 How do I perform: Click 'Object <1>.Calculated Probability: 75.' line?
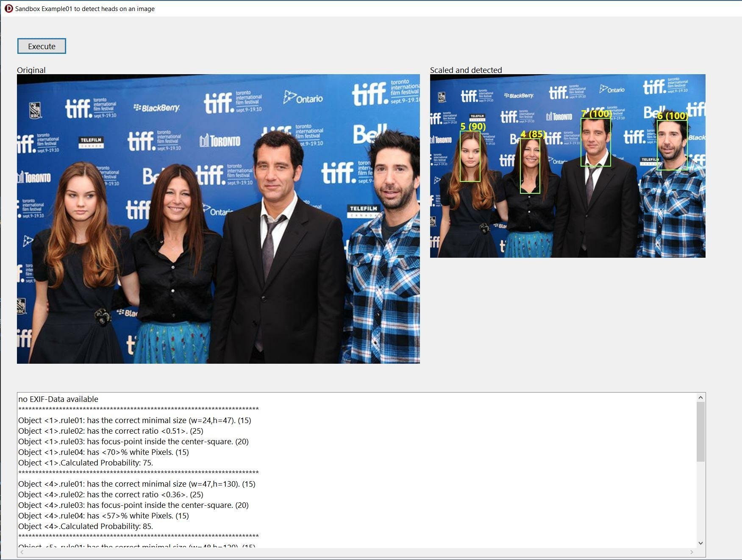pos(86,462)
